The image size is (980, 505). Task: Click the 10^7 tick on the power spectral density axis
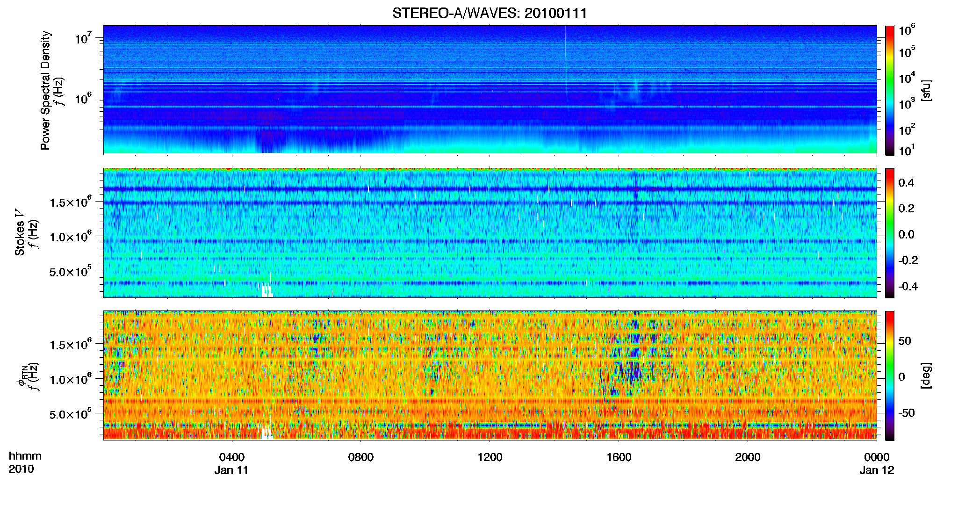(84, 38)
